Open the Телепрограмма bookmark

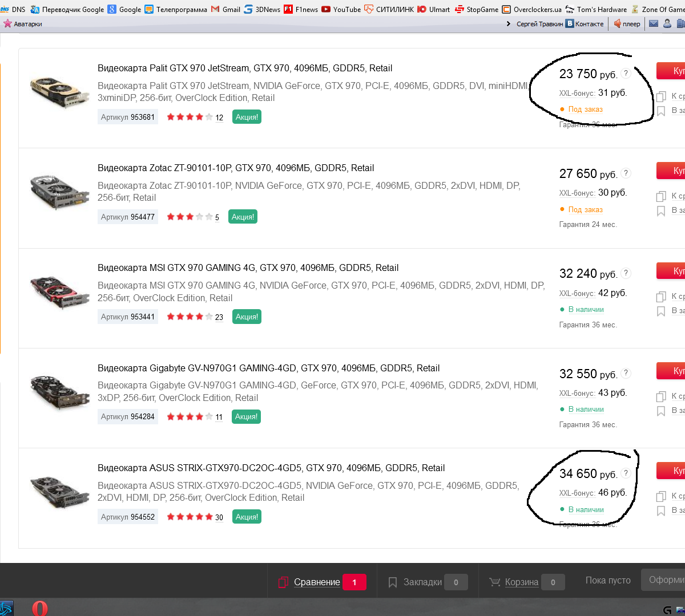coord(176,9)
